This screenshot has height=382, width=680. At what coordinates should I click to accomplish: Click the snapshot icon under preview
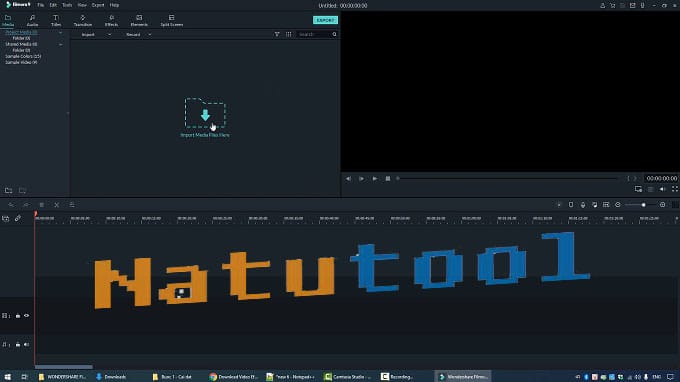coord(651,189)
